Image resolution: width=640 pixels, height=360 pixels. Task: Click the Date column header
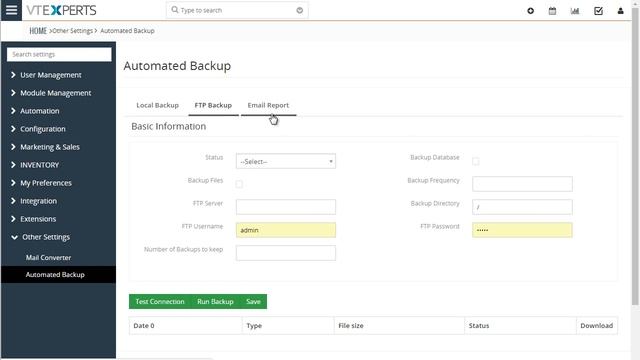point(185,326)
